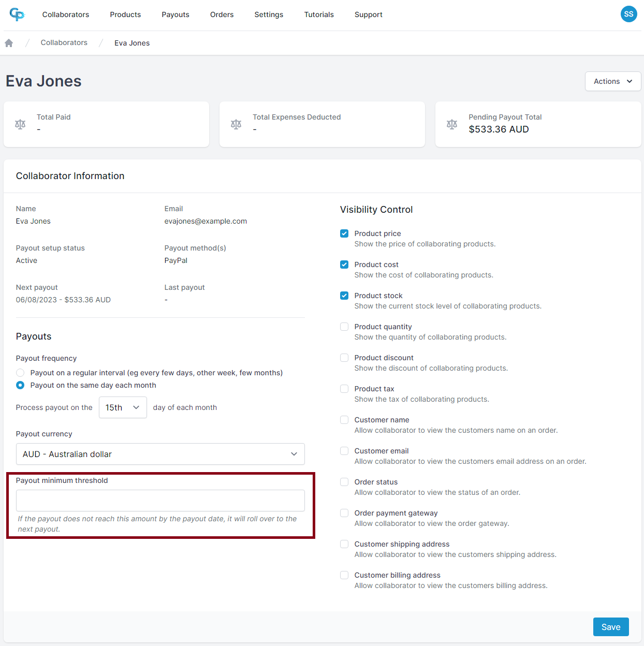Click the Collaborator Information heading
This screenshot has width=644, height=646.
click(70, 176)
